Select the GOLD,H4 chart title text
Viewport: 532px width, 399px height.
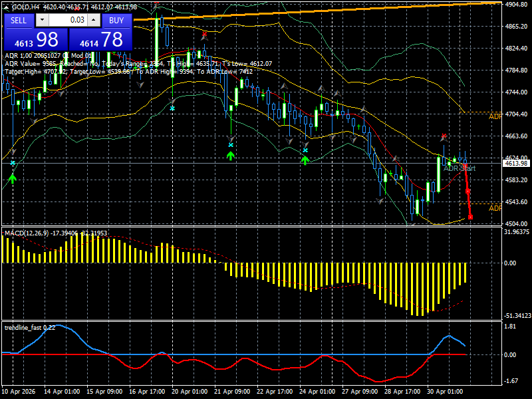25,7
